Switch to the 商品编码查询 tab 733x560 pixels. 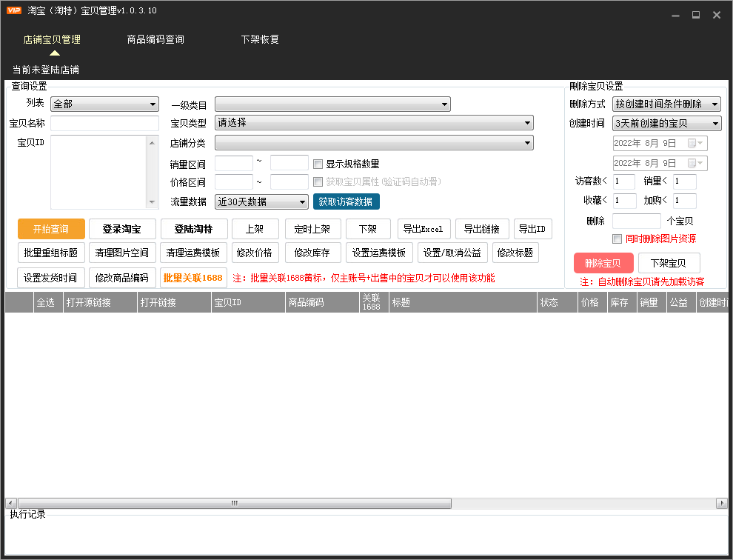pyautogui.click(x=155, y=39)
